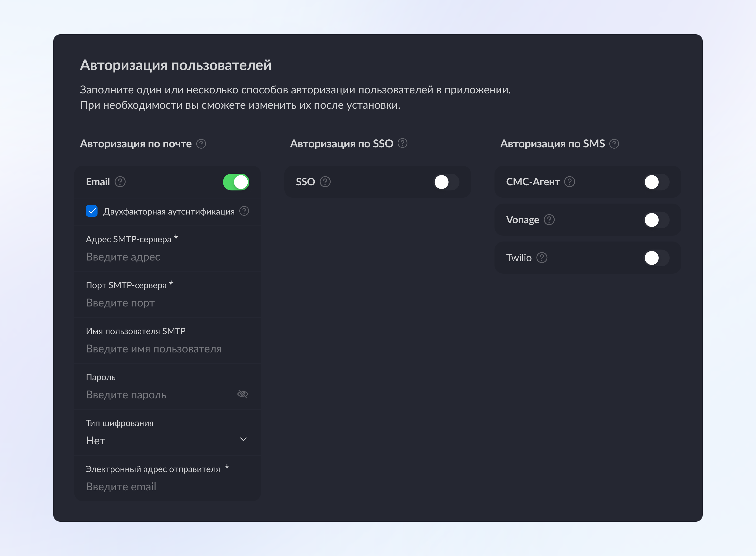Click the help icon next to Vonage
Screen dimensions: 756x556
coord(549,220)
